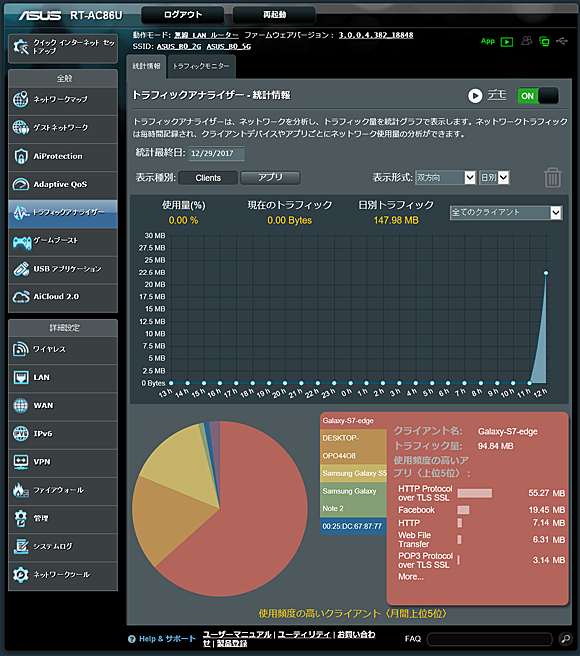Open USB Application (USB アプリケーション) icon
This screenshot has width=580, height=656.
(x=21, y=269)
